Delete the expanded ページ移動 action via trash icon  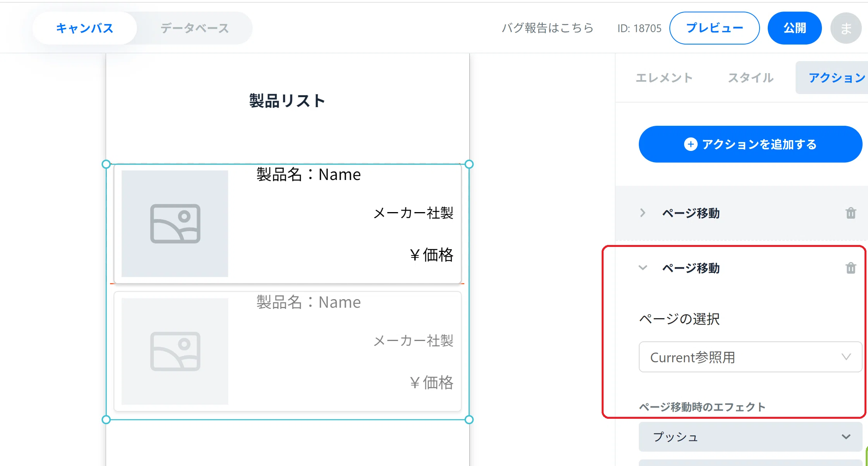tap(851, 268)
